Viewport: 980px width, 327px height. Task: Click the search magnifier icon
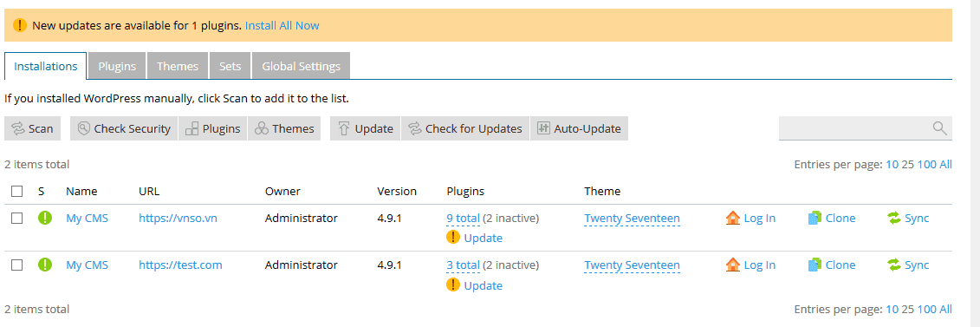939,128
